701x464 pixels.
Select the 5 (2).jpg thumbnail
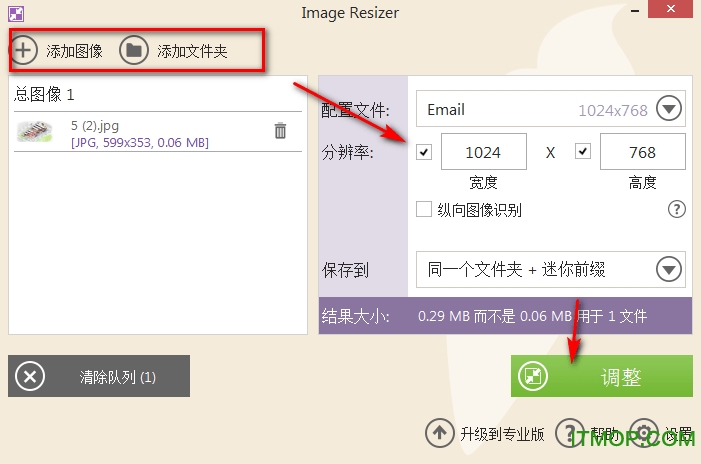tap(34, 132)
